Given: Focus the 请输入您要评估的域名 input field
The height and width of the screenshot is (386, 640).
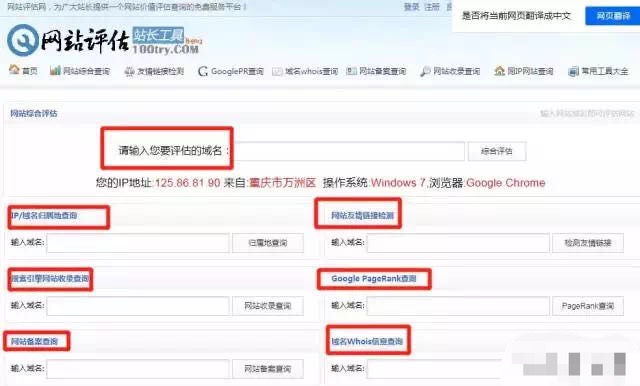Looking at the screenshot, I should tap(349, 151).
